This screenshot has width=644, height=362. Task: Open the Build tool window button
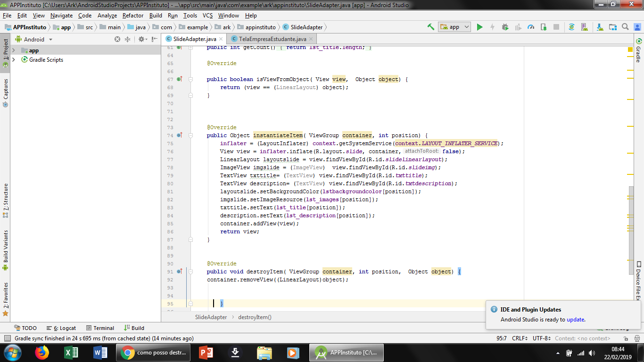tap(134, 328)
